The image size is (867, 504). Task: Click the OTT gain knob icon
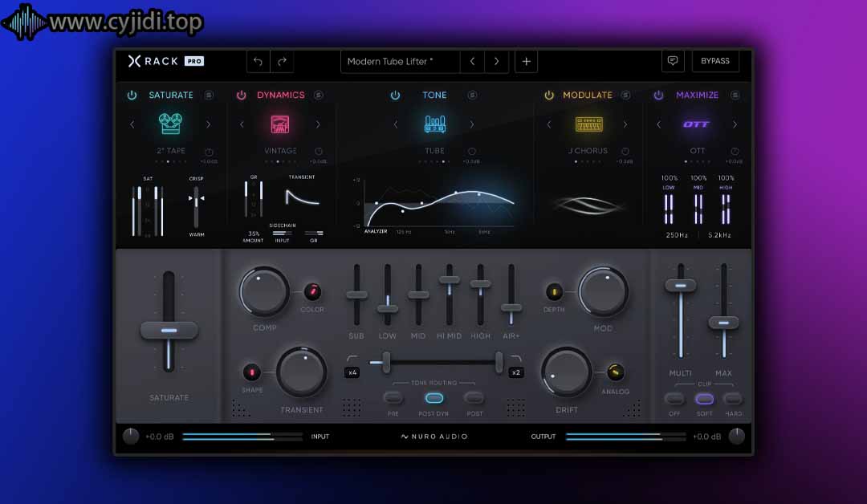pos(735,151)
